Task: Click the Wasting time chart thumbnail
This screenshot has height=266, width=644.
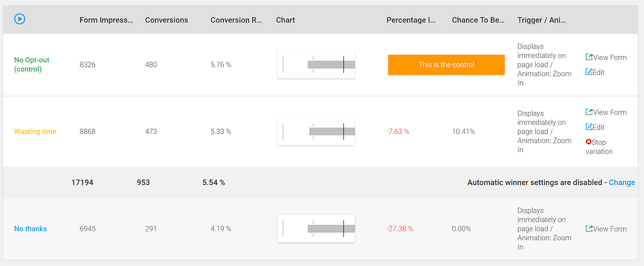Action: pyautogui.click(x=316, y=131)
